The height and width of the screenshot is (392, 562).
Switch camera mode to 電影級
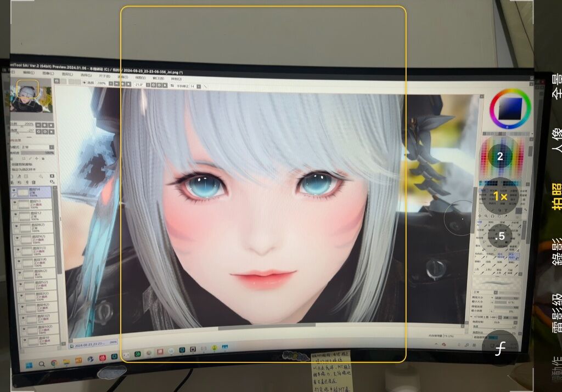[557, 313]
